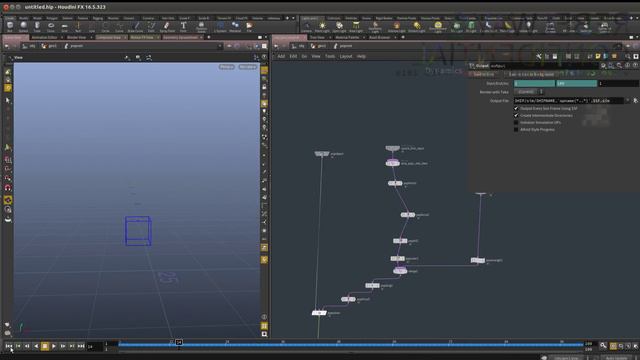Select the Box shelf tool
Screen dimensions: 640x360
(x=10, y=27)
